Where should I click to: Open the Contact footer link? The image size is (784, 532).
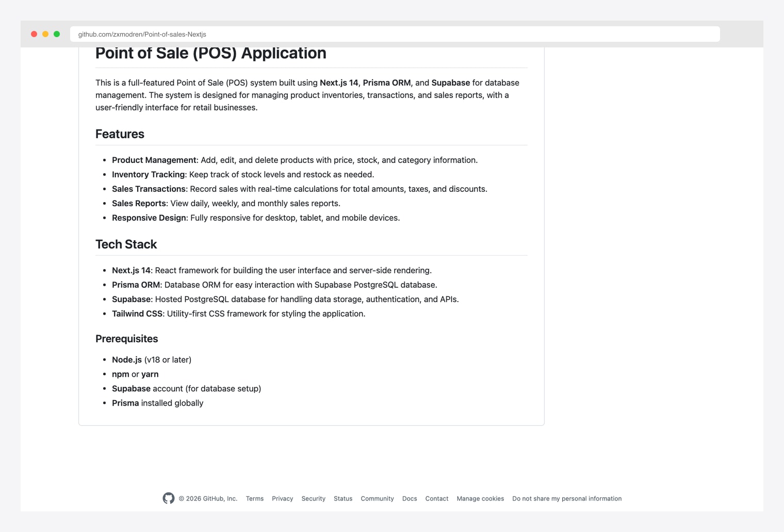tap(437, 498)
